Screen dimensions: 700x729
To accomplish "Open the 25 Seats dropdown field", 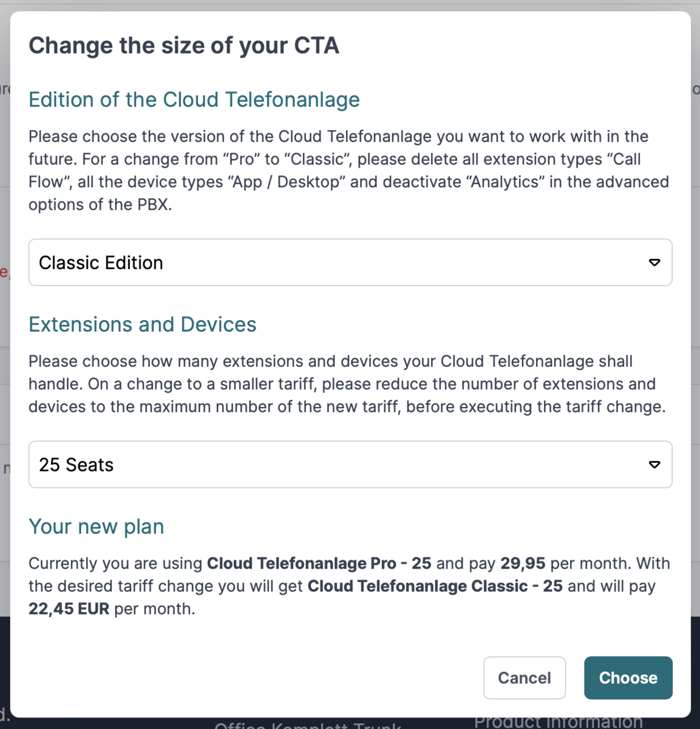I will tap(350, 465).
